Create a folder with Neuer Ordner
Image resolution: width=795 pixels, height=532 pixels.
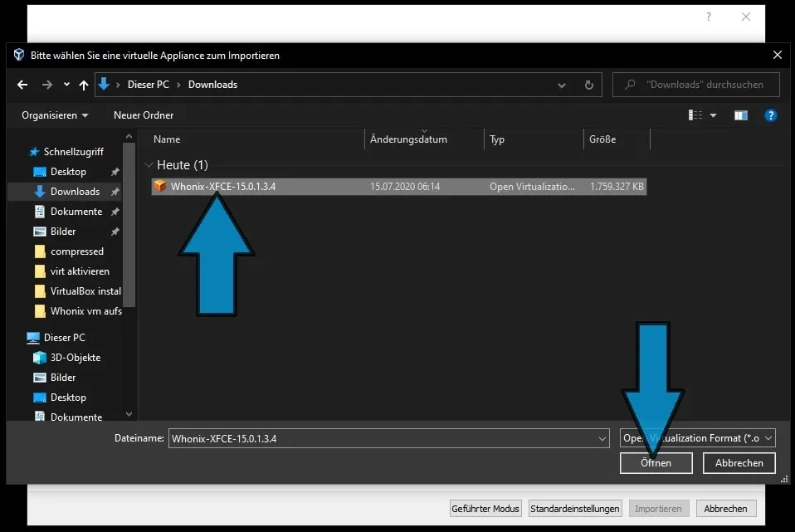[144, 115]
